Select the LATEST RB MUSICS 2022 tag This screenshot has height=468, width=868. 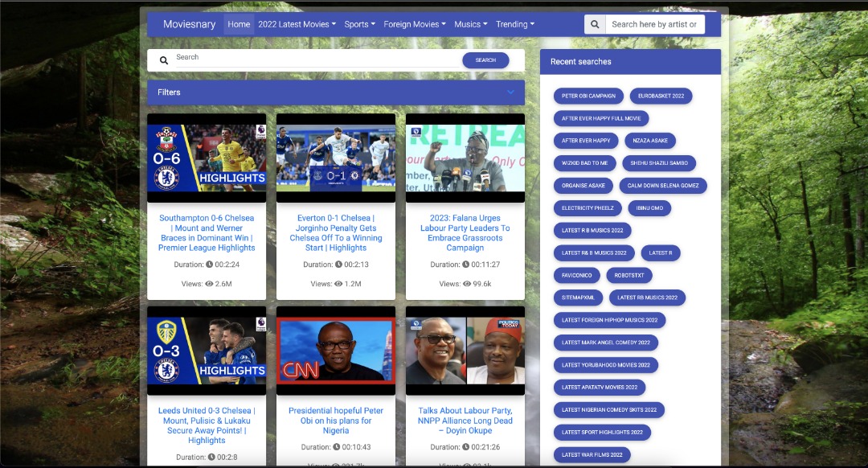[x=648, y=298]
